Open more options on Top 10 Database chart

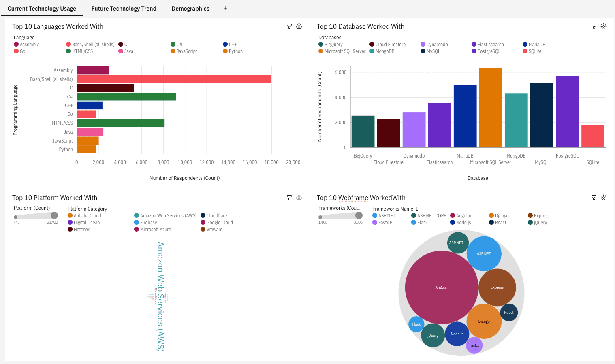point(604,26)
